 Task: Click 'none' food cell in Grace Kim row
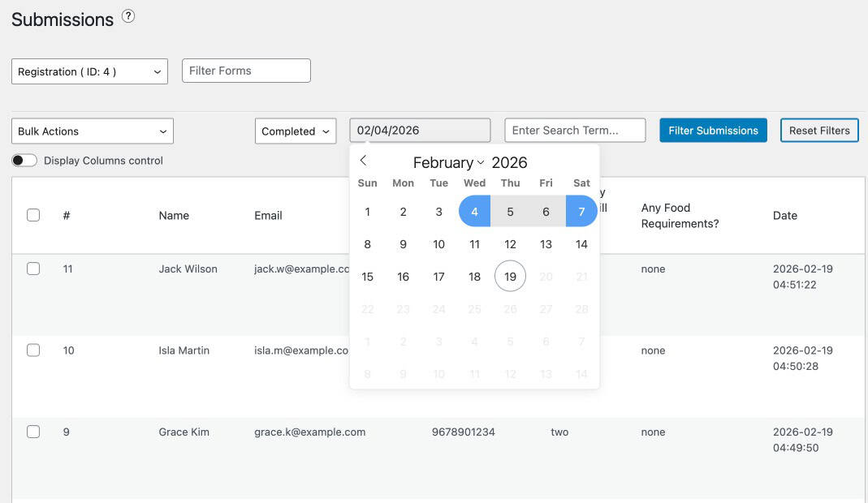tap(653, 432)
